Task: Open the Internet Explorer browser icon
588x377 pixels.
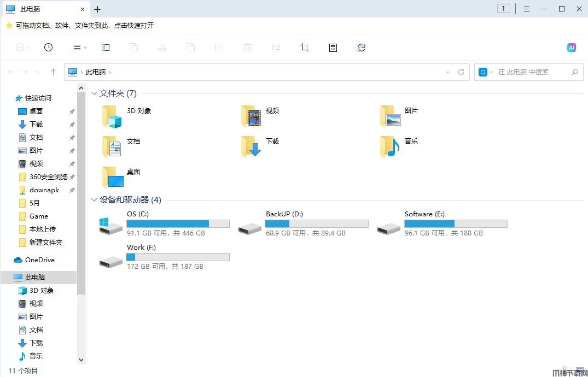Action: (362, 48)
